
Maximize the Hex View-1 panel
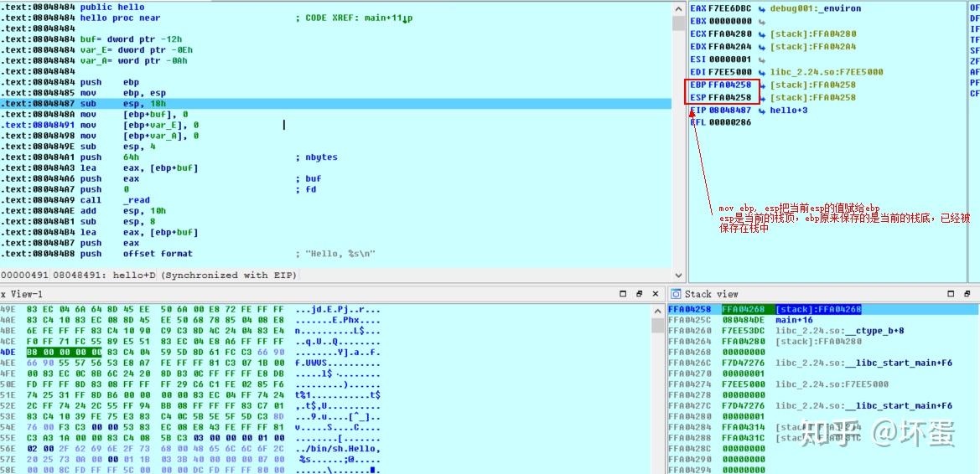point(623,293)
